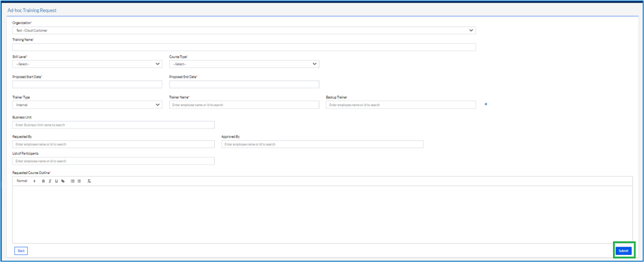Image resolution: width=644 pixels, height=262 pixels.
Task: Add another trainer with plus icon
Action: pos(486,104)
